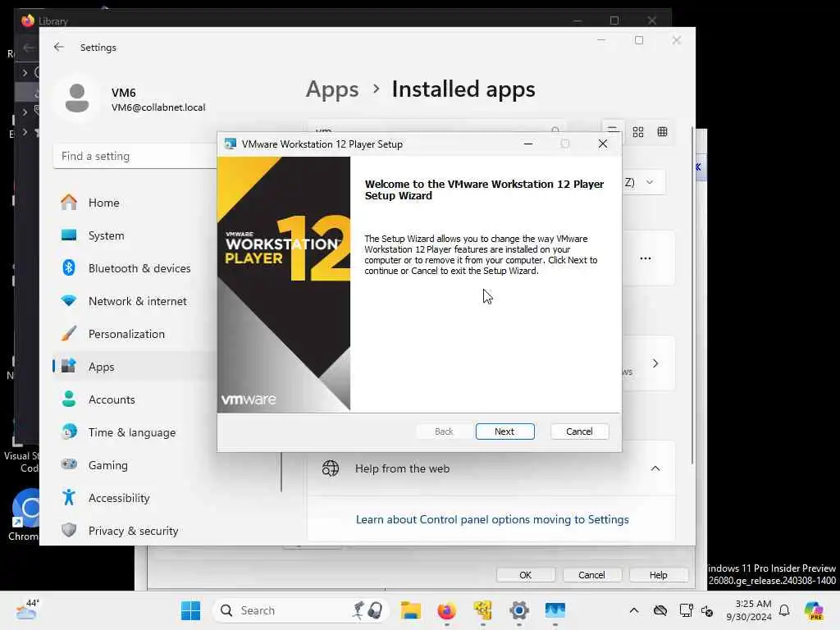Collapse Help from the web section

655,468
